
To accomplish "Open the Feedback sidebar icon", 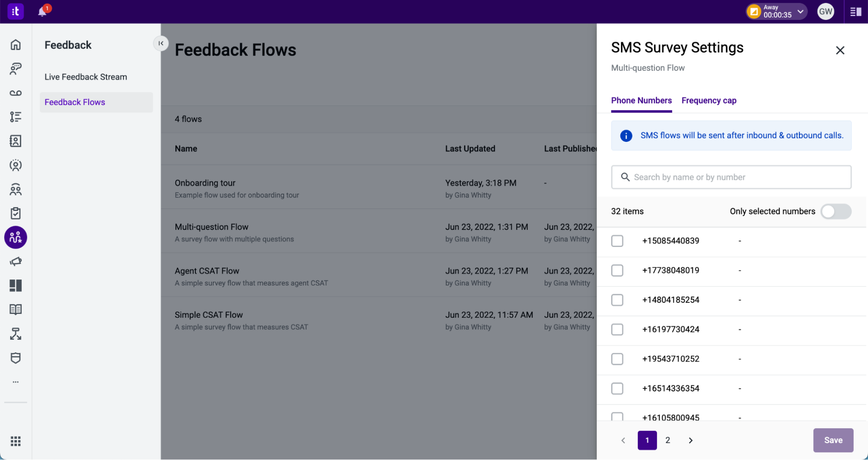I will (x=16, y=237).
